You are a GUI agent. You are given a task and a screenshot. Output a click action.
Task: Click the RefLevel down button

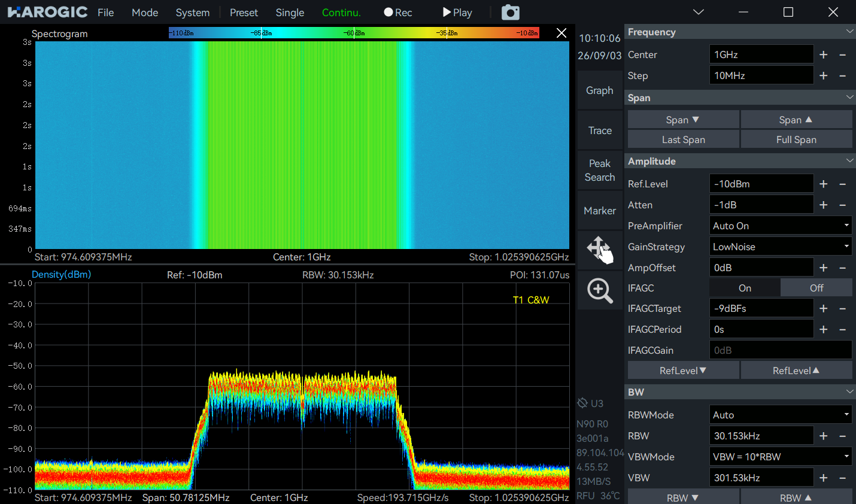click(683, 371)
